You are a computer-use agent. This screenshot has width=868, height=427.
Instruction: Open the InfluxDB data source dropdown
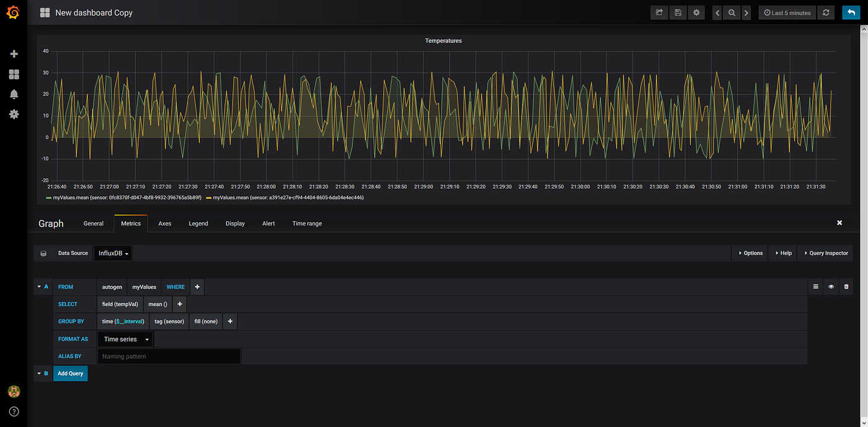(113, 253)
